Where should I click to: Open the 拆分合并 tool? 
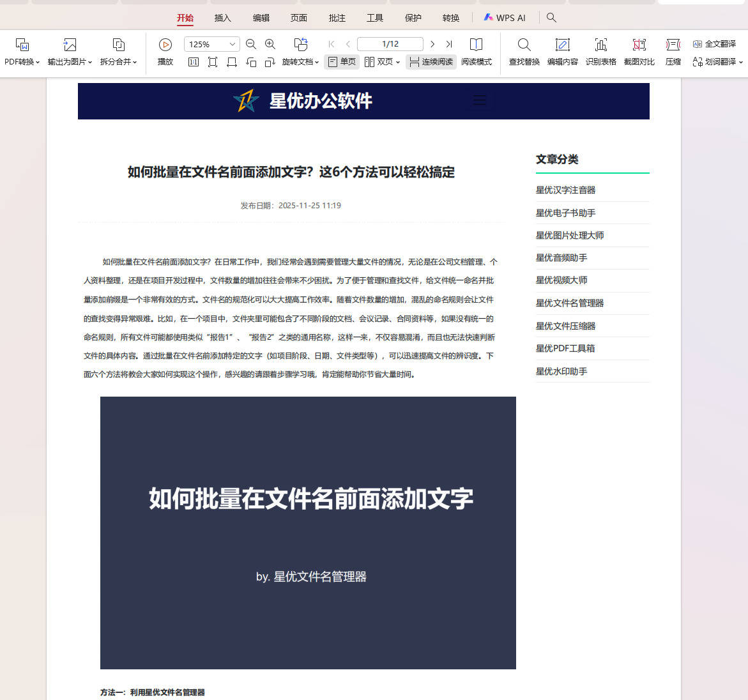pos(118,52)
